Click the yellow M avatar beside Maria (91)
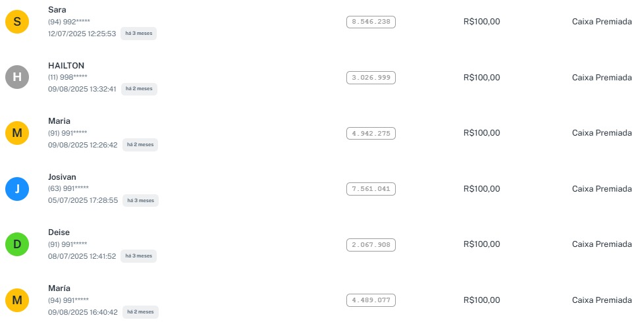This screenshot has width=644, height=322. 17,134
